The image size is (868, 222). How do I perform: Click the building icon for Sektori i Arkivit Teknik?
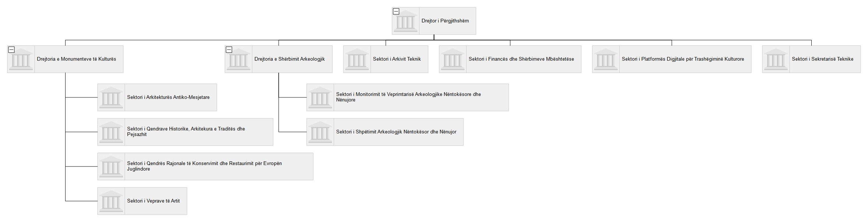(357, 59)
